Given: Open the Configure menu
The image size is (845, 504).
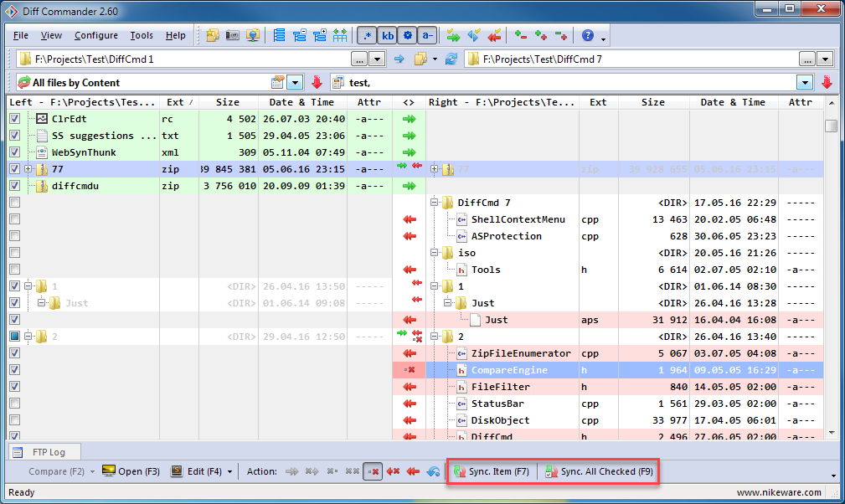Looking at the screenshot, I should 95,35.
